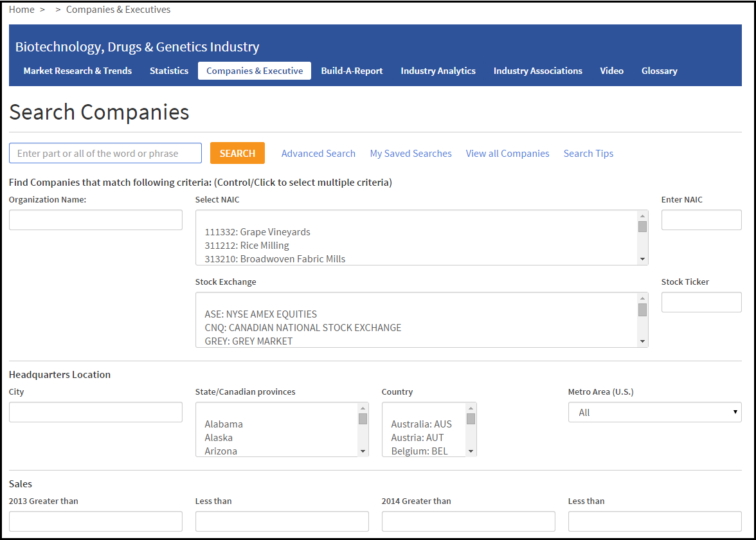This screenshot has width=756, height=540.
Task: Go to Industry Analytics tab
Action: (x=438, y=71)
